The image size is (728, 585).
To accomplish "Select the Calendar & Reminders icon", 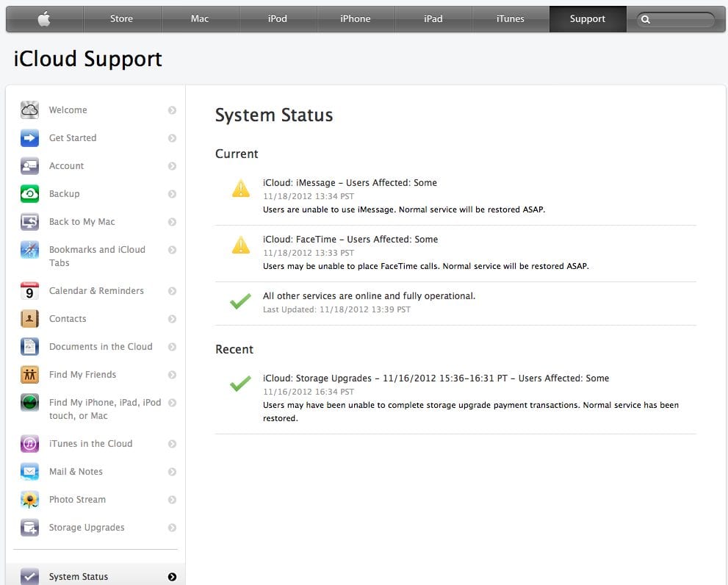I will coord(30,291).
